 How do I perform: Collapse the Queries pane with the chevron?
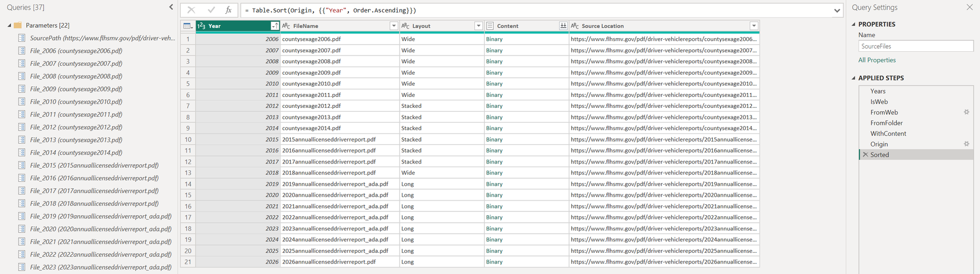171,7
